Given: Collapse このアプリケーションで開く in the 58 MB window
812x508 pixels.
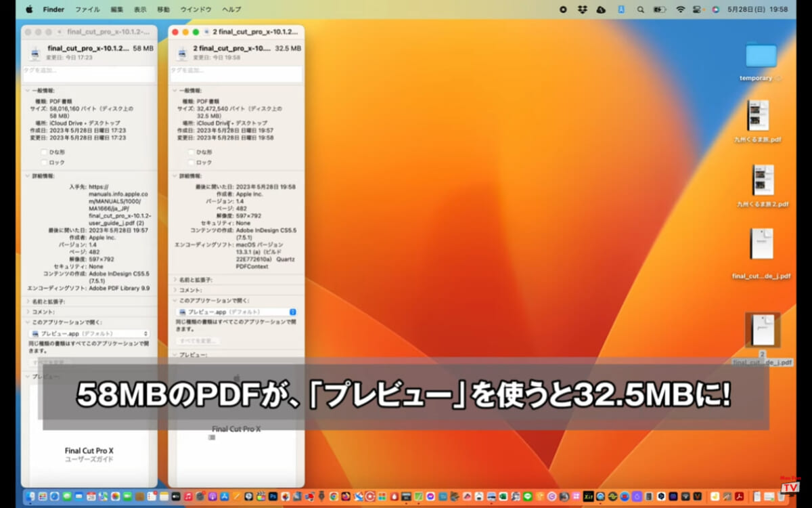Looking at the screenshot, I should coord(27,322).
